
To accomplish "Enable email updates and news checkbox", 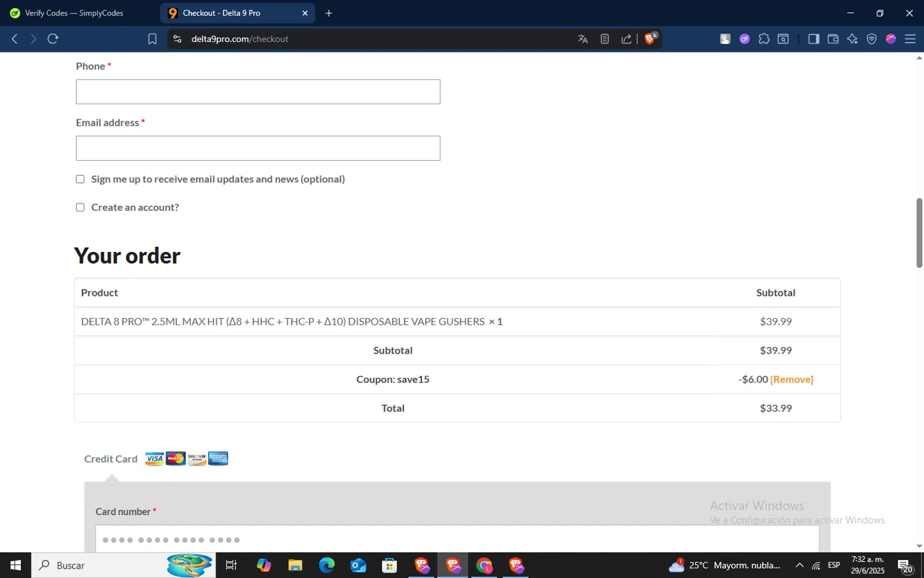I will (x=80, y=179).
